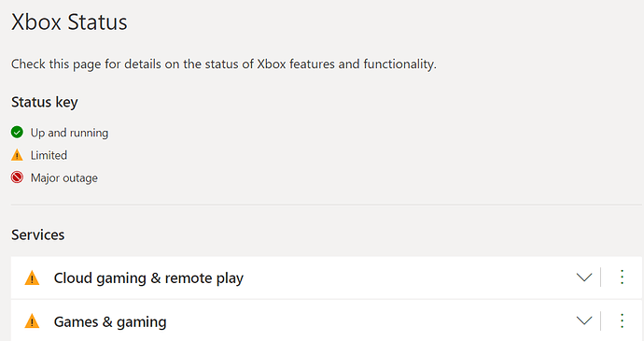The width and height of the screenshot is (644, 341).
Task: Select the Cloud gaming & remote play title
Action: click(x=148, y=278)
